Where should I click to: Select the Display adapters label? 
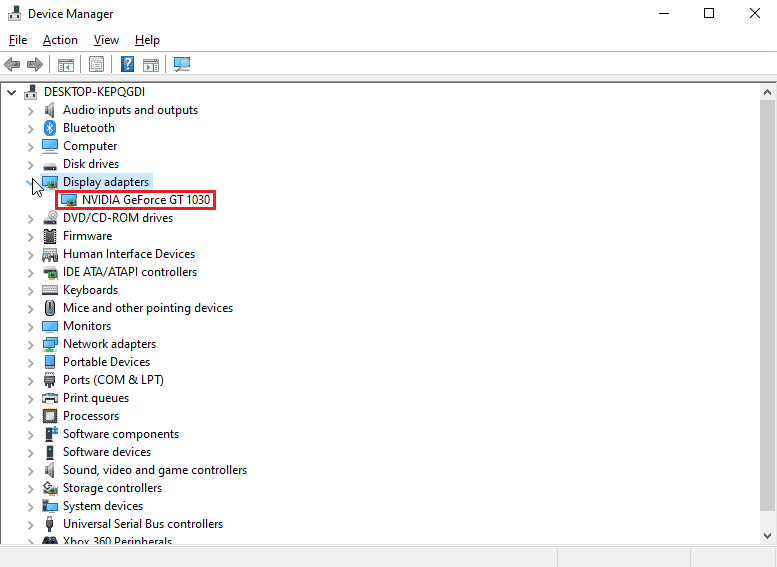click(106, 182)
